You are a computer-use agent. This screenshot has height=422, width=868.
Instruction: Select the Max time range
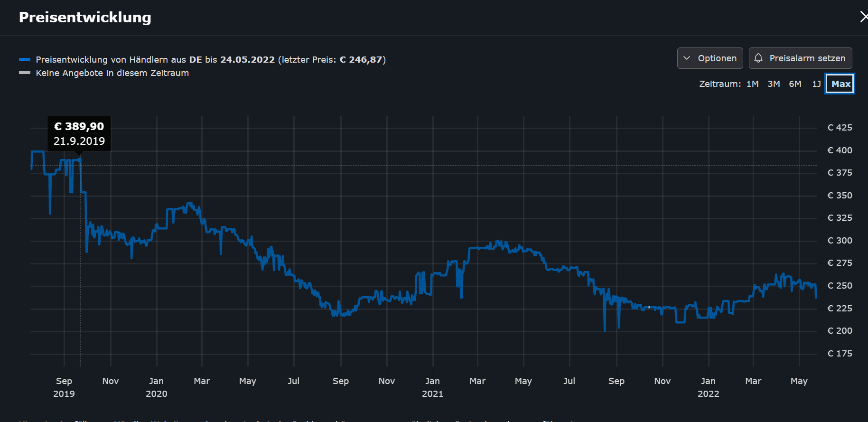(840, 84)
